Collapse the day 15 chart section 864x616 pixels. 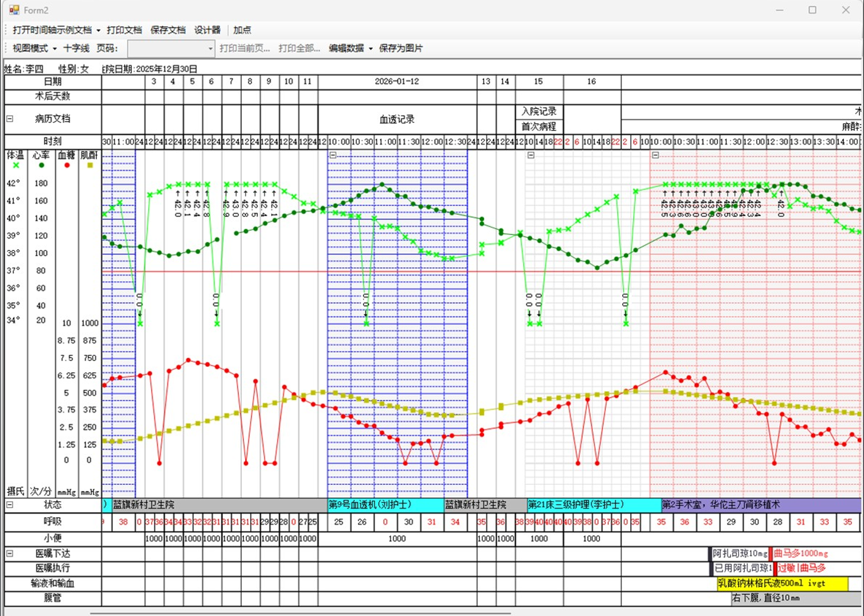pos(531,155)
